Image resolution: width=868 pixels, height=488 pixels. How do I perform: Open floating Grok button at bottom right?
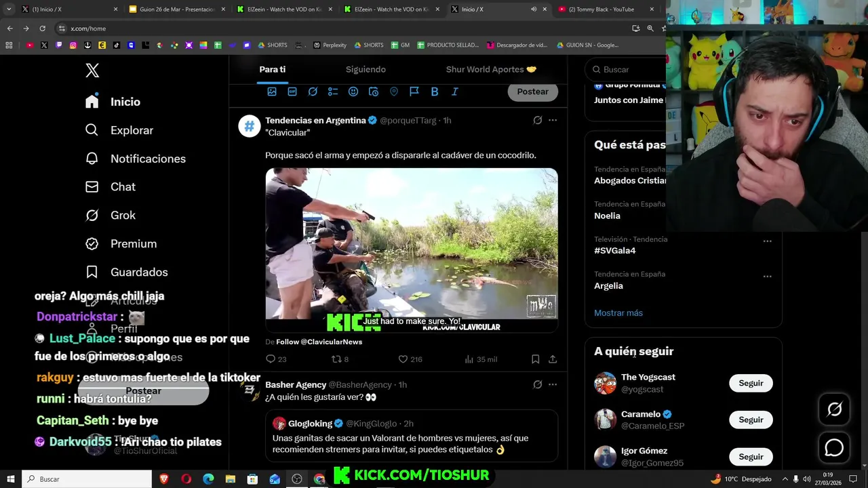point(834,409)
